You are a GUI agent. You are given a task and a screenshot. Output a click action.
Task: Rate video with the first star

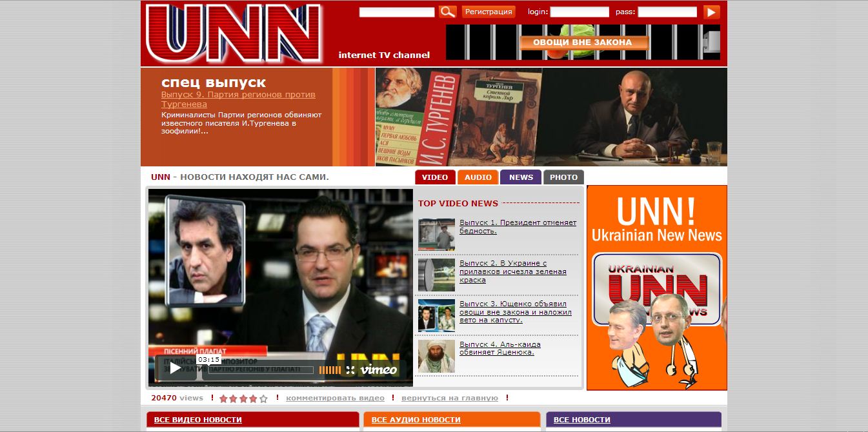(223, 399)
